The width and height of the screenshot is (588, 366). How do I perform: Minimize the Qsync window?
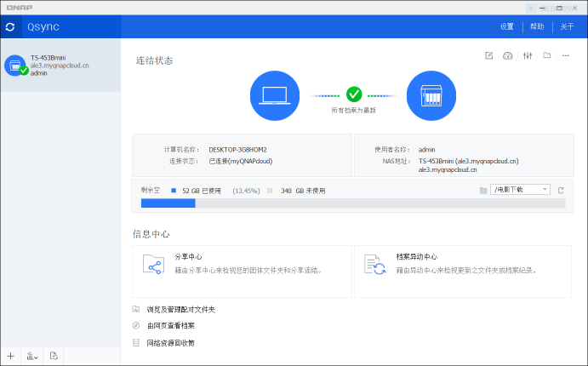(x=542, y=8)
